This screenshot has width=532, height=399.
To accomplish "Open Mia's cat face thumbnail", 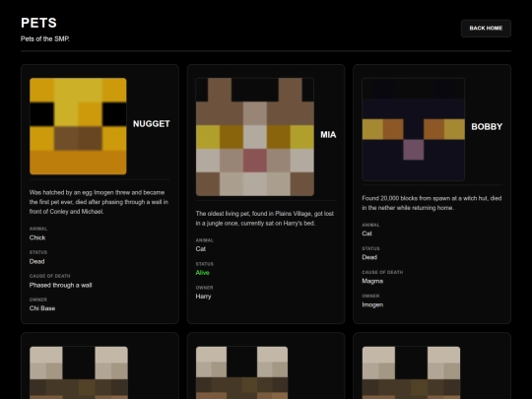I will tap(255, 137).
